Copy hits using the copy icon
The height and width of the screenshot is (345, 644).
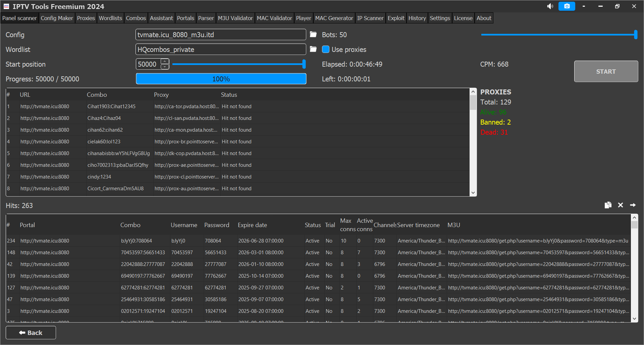click(608, 205)
